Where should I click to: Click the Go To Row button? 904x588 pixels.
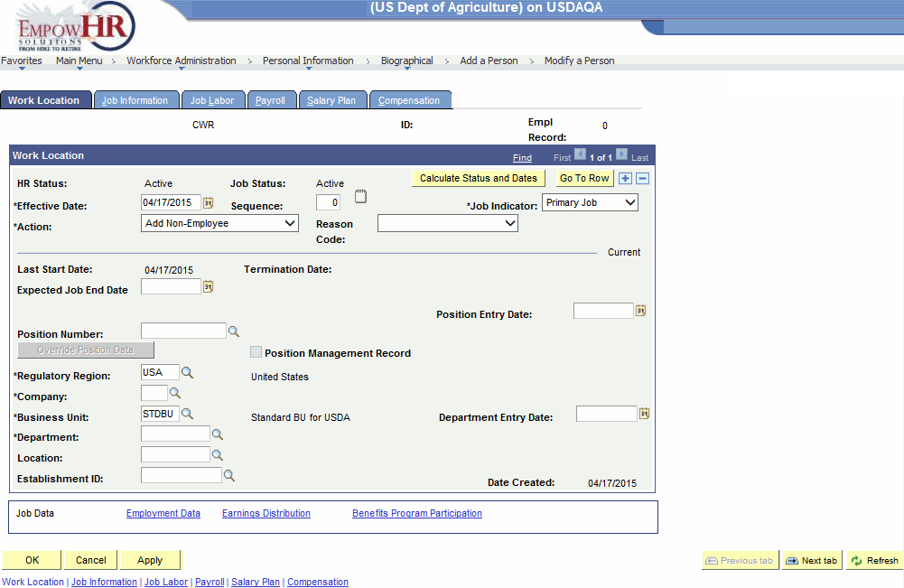pos(584,179)
